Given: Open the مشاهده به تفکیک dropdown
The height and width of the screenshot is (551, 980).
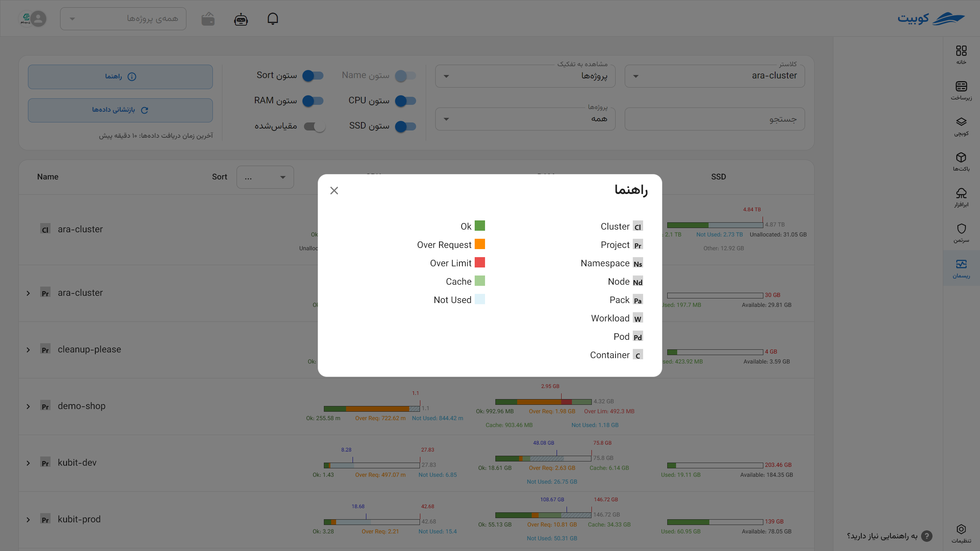Looking at the screenshot, I should 525,76.
